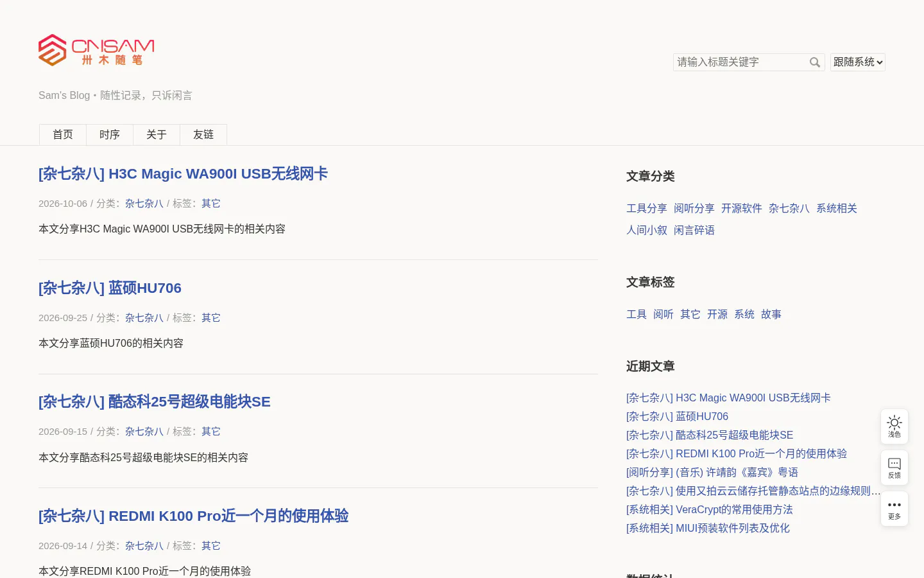This screenshot has height=578, width=924.
Task: Open the 时序 tab
Action: pyautogui.click(x=110, y=135)
